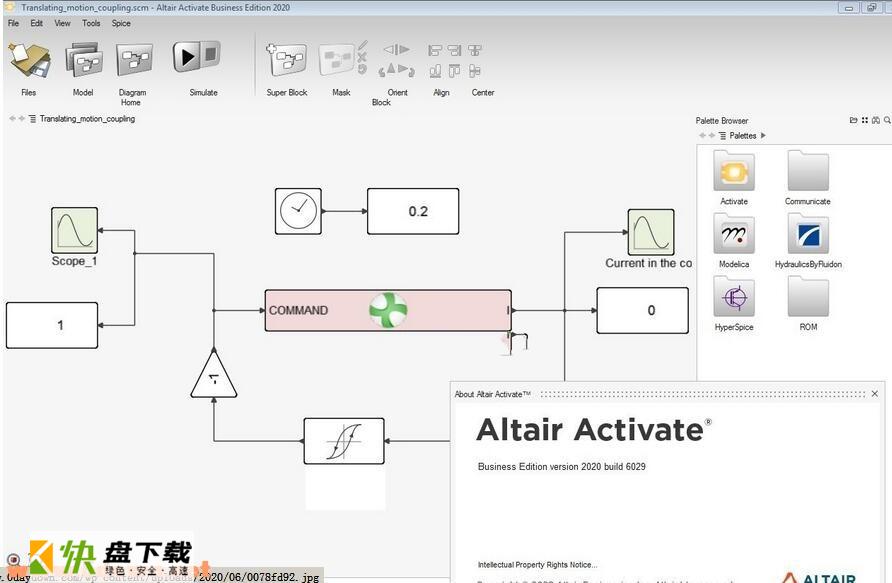Open the View menu
The width and height of the screenshot is (892, 583).
tap(63, 23)
